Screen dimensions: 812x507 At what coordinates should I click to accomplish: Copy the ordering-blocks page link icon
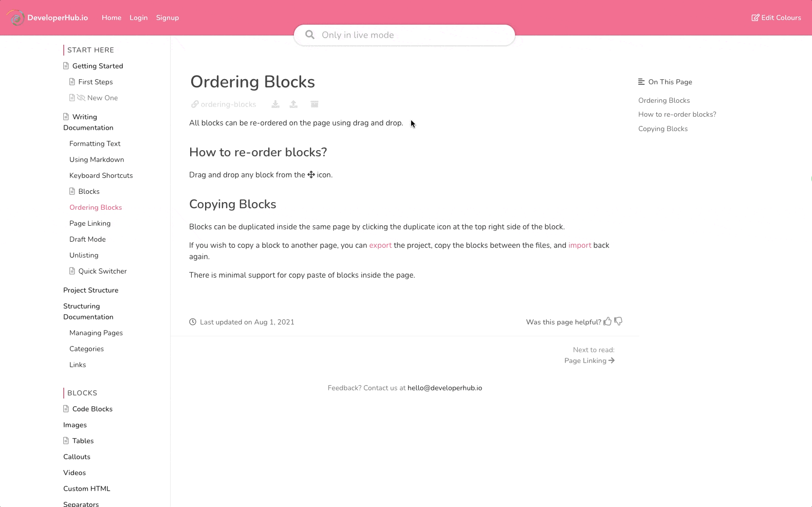click(195, 104)
